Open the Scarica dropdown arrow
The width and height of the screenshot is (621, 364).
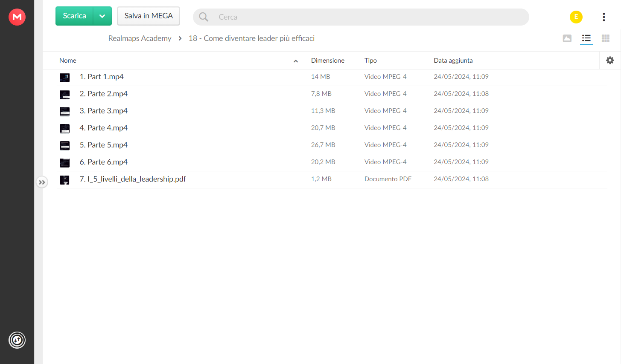102,16
